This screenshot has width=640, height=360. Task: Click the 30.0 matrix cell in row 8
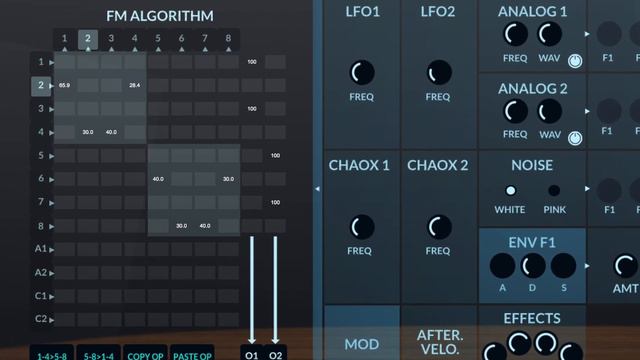coord(181,226)
